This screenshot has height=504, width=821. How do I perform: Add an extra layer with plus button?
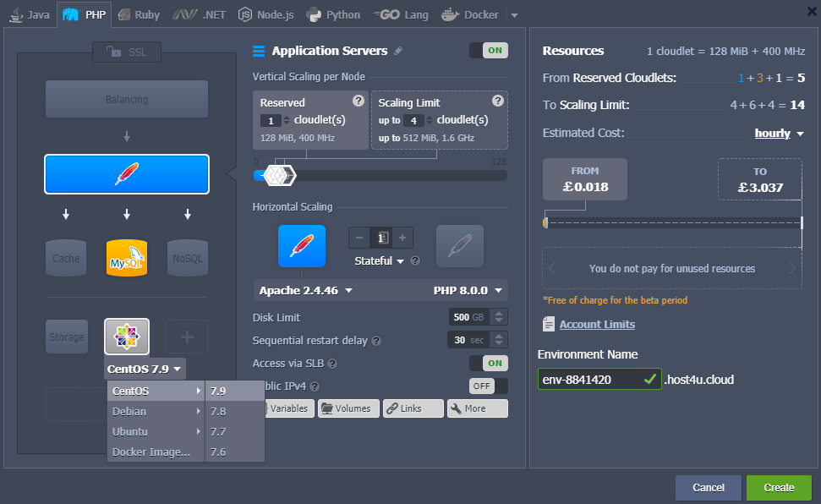click(x=187, y=337)
